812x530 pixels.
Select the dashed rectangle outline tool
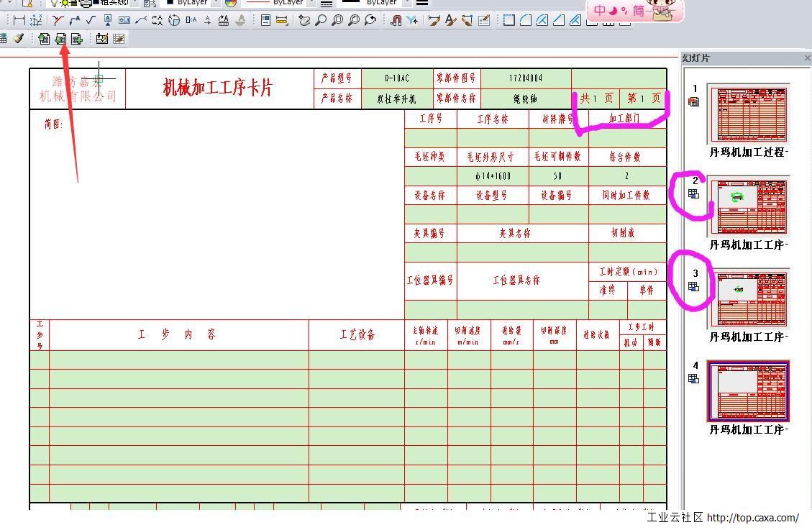[509, 20]
